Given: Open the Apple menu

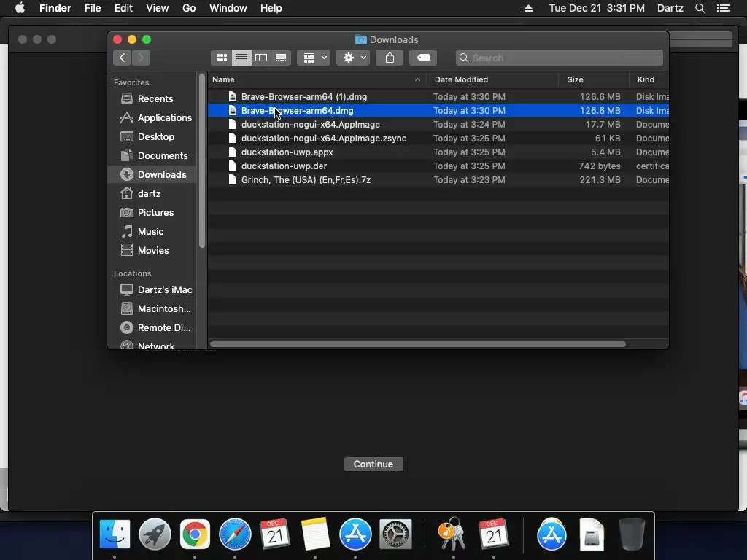Looking at the screenshot, I should pyautogui.click(x=20, y=8).
